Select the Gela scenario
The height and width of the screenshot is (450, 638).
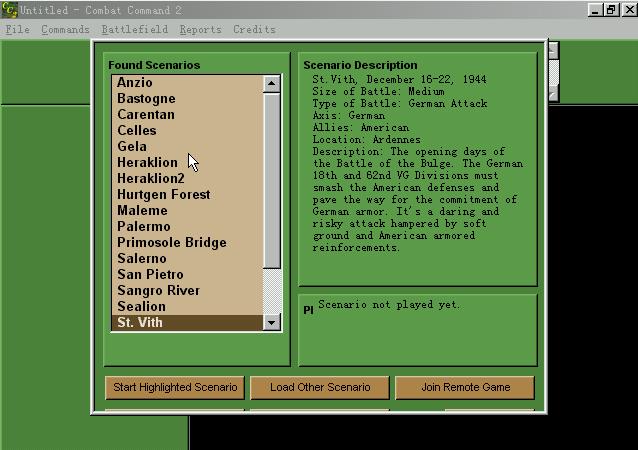(187, 146)
